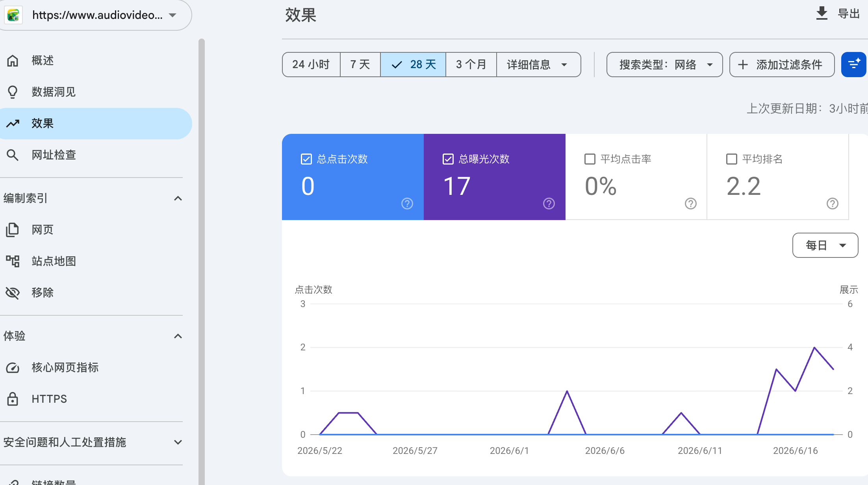This screenshot has height=485, width=868.
Task: Click the download icon next to 导出
Action: (x=822, y=13)
